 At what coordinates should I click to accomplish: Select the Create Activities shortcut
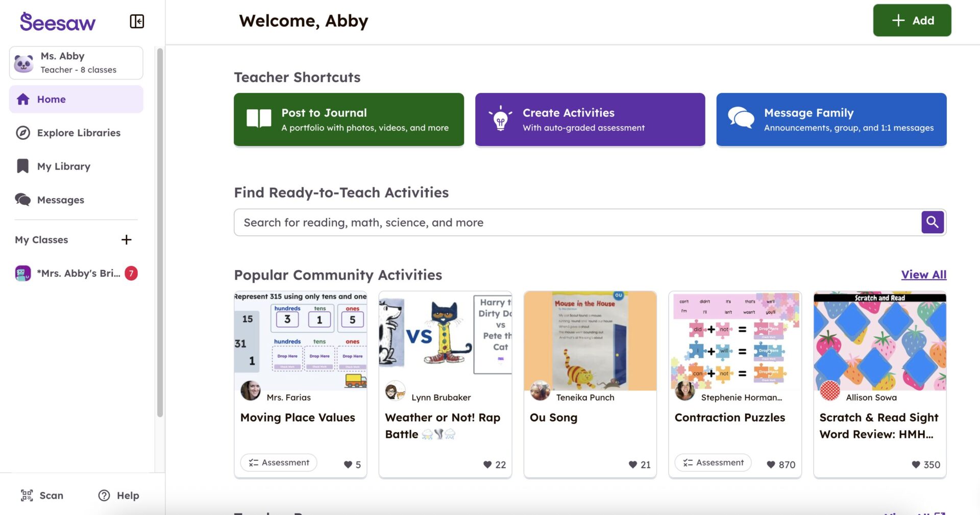(590, 119)
